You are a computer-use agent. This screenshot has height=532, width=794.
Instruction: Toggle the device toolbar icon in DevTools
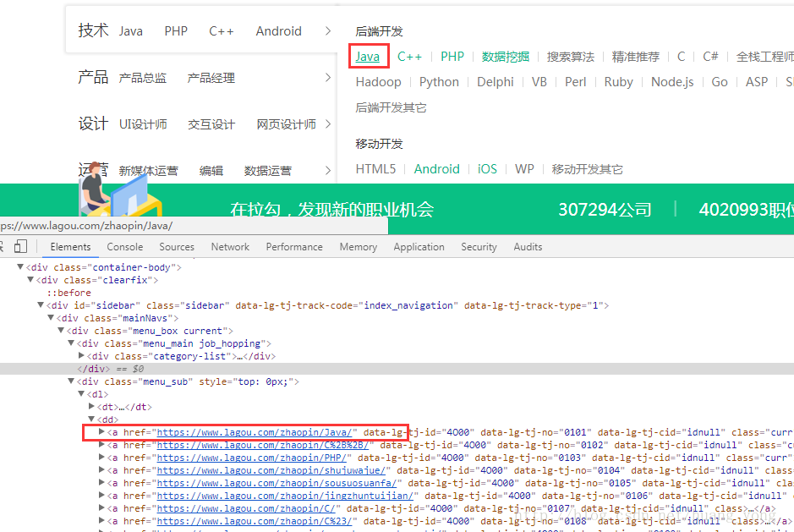point(20,247)
